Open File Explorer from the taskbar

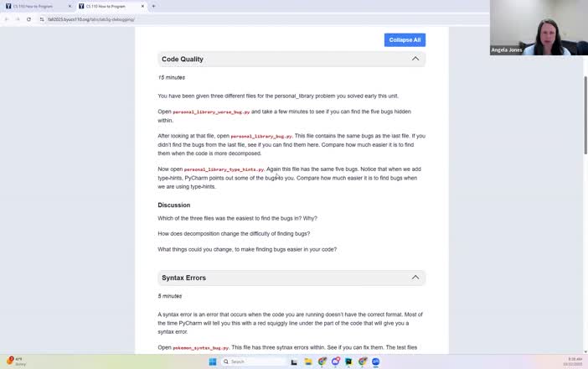coord(308,361)
